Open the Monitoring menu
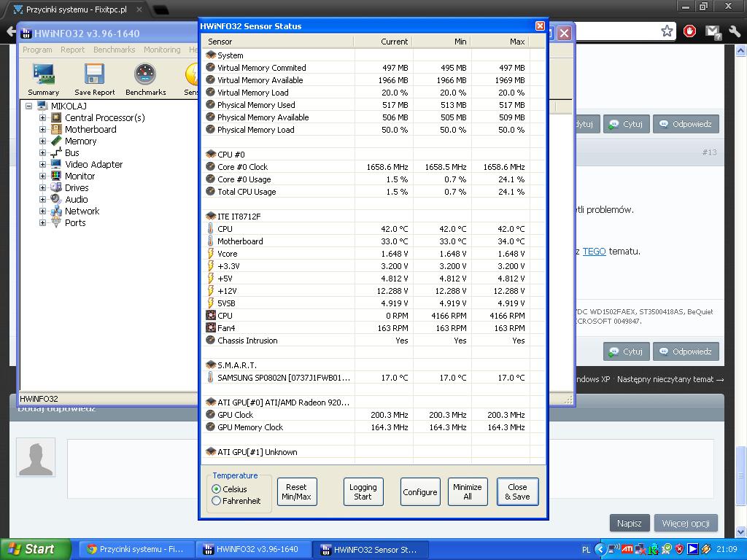Screen dimensions: 747x560 click(162, 50)
